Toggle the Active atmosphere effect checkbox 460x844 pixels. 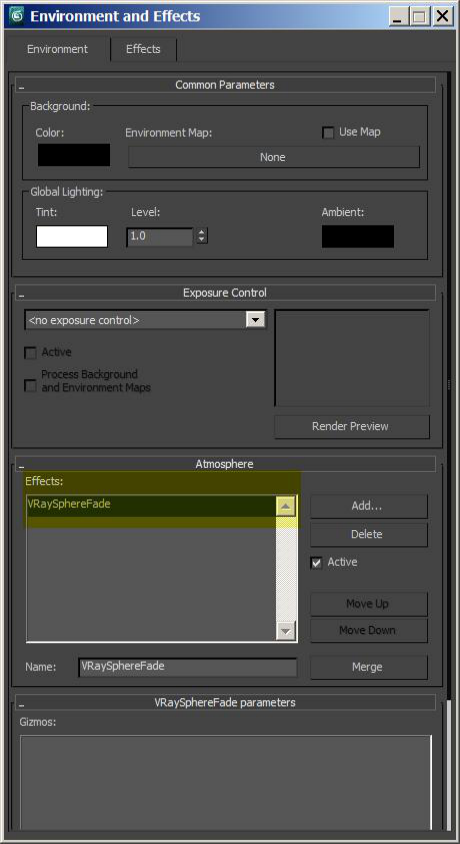pyautogui.click(x=316, y=563)
